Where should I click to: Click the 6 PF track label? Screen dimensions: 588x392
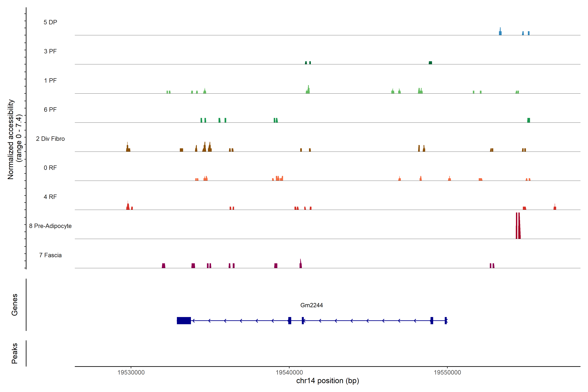[50, 109]
